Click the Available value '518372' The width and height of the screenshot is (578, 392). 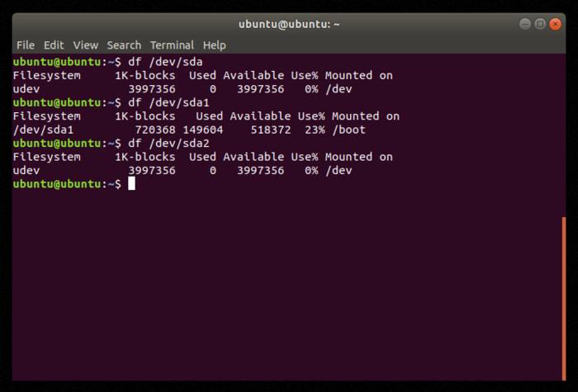[x=271, y=130]
